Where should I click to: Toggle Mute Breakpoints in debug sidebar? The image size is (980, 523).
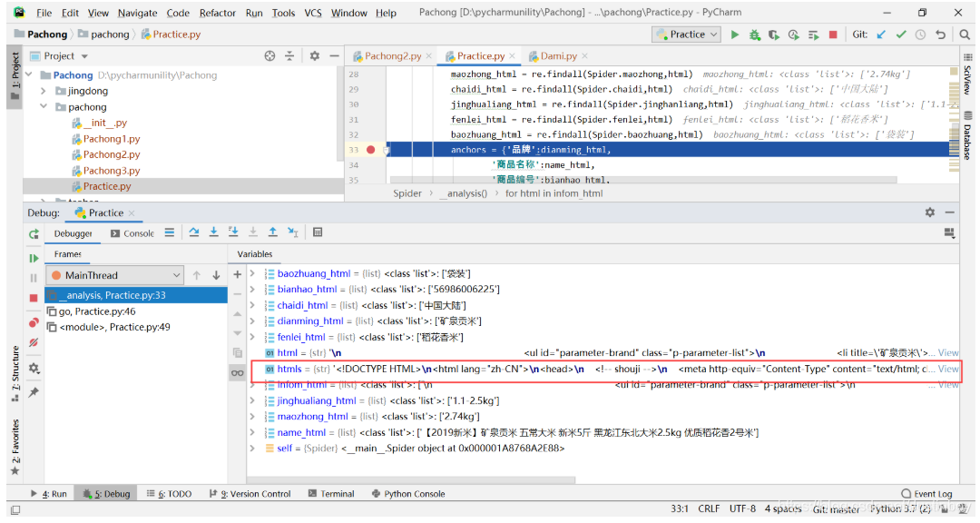[34, 343]
